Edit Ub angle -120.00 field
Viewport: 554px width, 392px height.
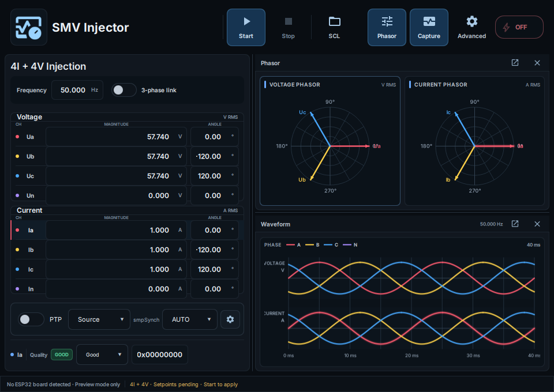click(215, 156)
